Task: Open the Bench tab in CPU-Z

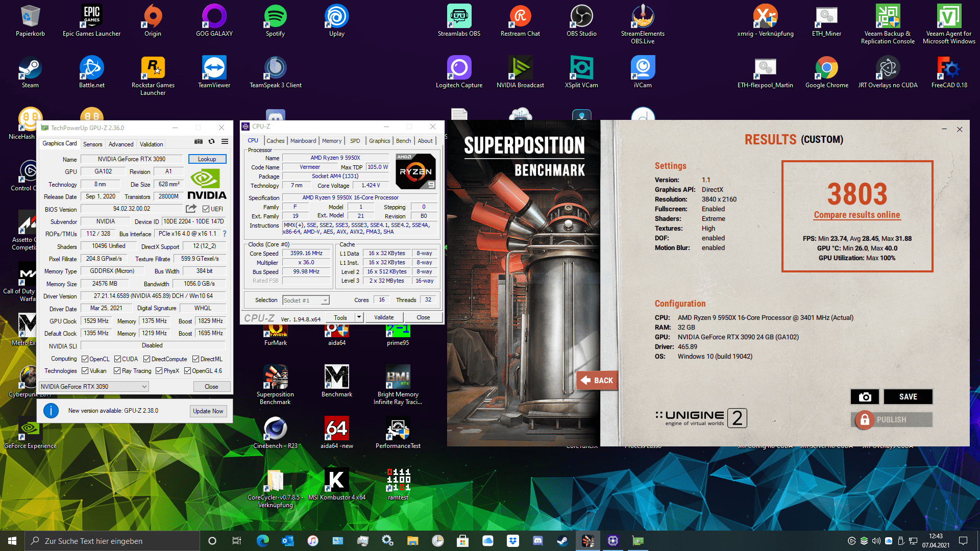Action: 403,141
